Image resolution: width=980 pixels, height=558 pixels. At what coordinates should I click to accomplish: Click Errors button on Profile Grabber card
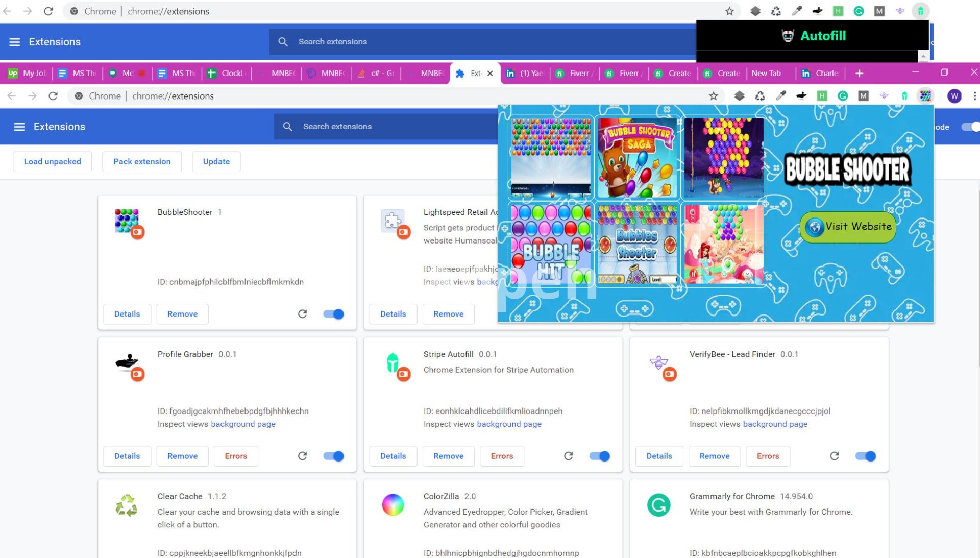[x=235, y=456]
